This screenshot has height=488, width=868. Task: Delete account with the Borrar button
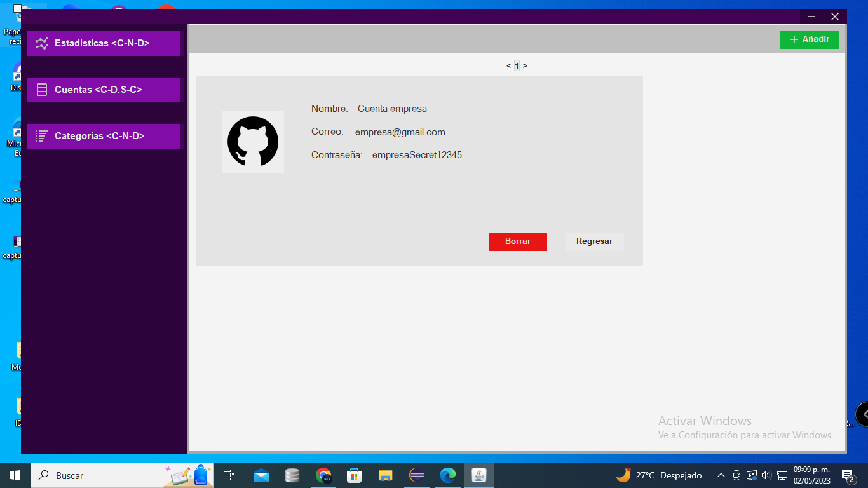point(518,241)
